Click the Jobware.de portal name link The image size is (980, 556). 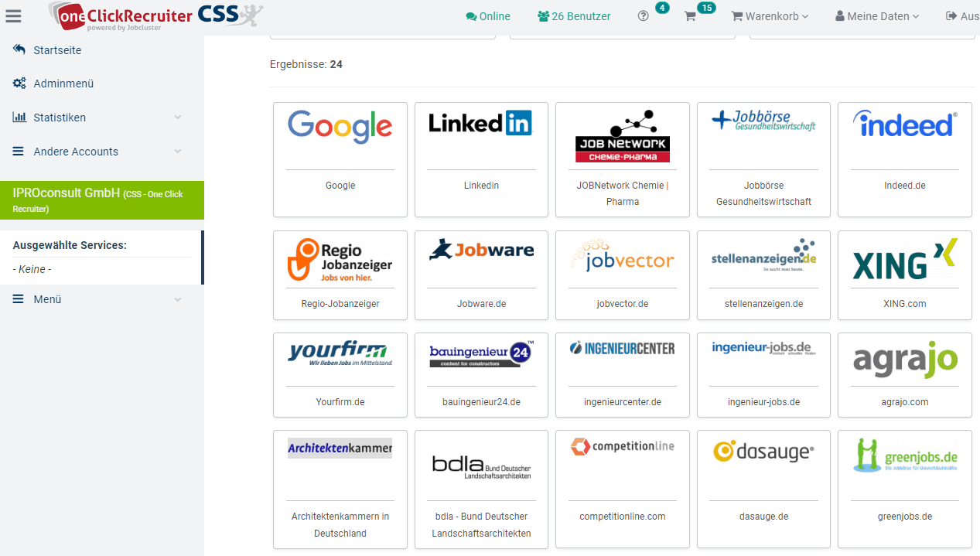point(481,304)
